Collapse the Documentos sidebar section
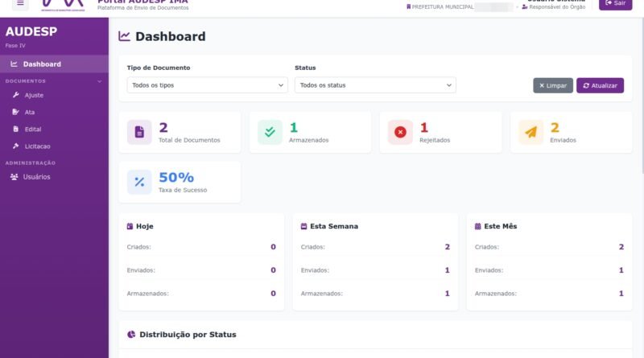The image size is (644, 358). tap(100, 81)
